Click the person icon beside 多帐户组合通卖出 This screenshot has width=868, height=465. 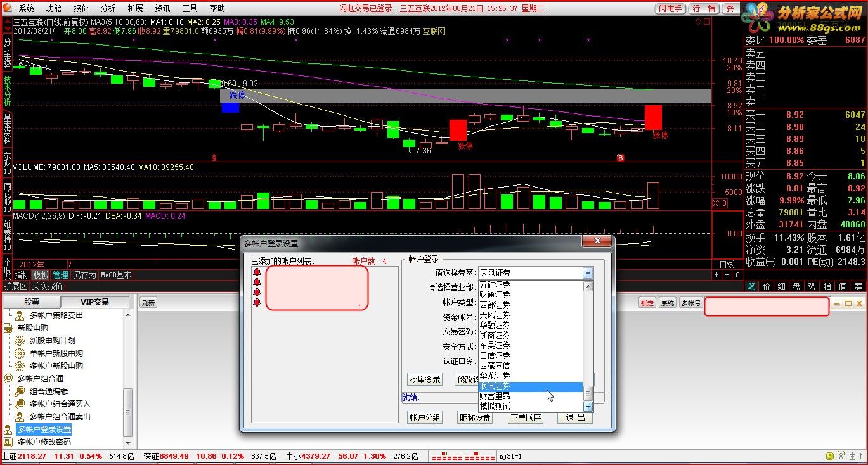point(20,417)
